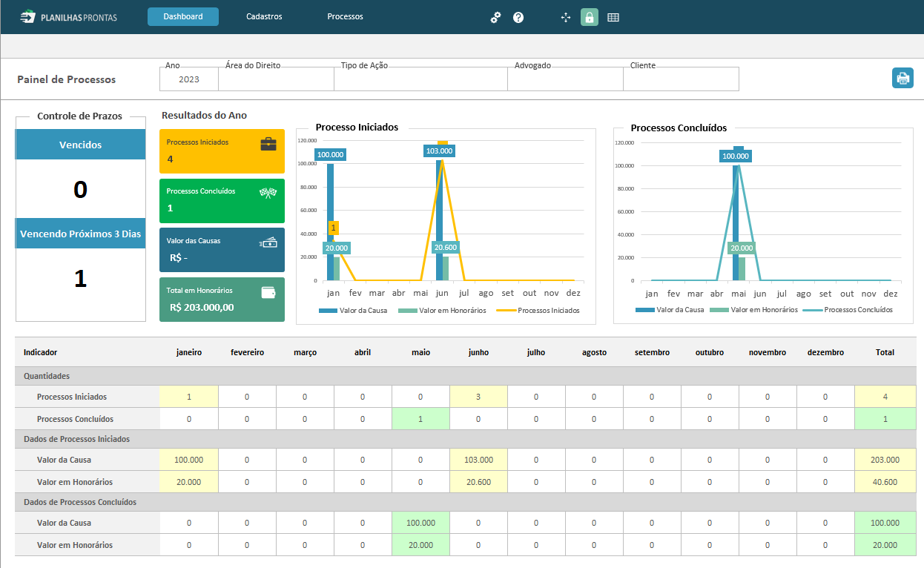Viewport: 924px width, 568px height.
Task: Click the help question mark icon
Action: (x=518, y=17)
